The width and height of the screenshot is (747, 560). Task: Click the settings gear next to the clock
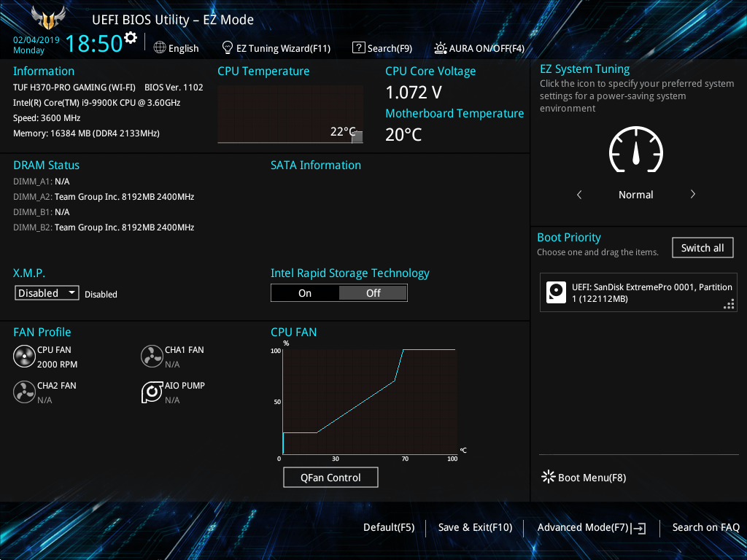[130, 37]
